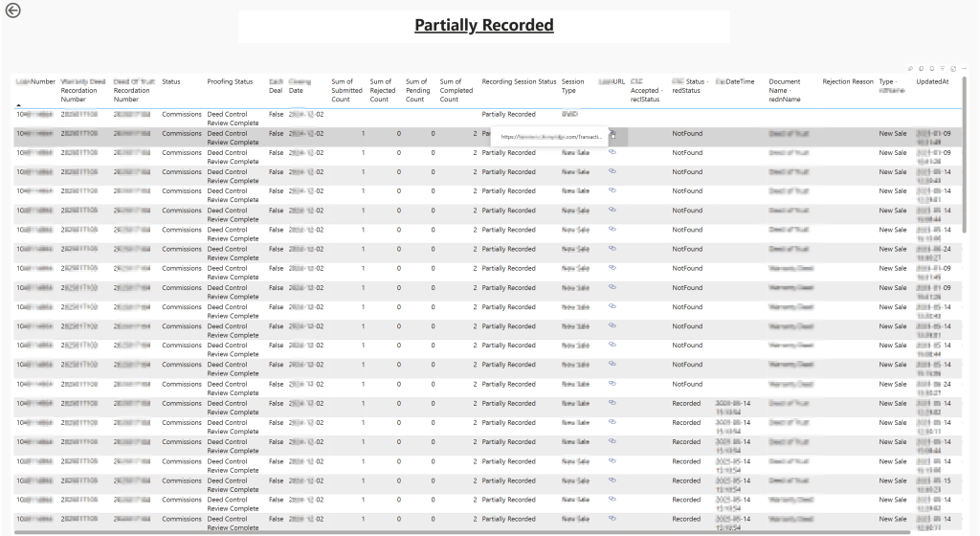
Task: Click the URL tooltip text
Action: click(x=550, y=137)
